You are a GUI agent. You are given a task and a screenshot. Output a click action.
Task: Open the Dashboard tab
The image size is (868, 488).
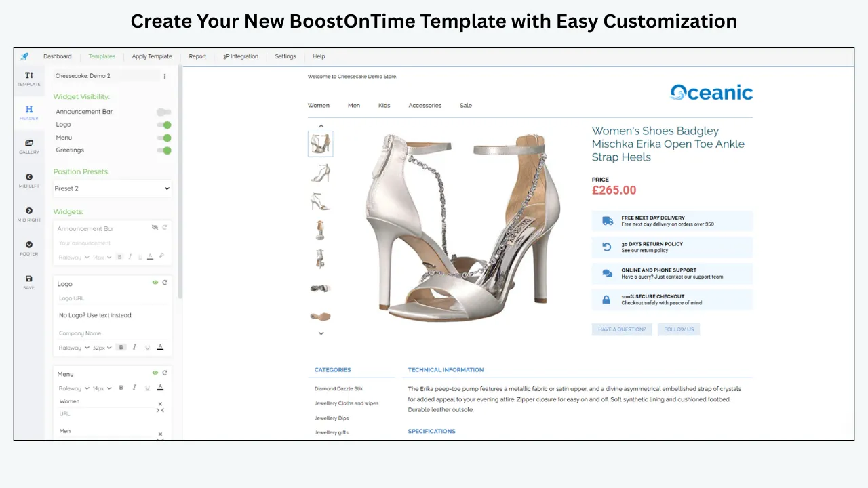pos(58,56)
